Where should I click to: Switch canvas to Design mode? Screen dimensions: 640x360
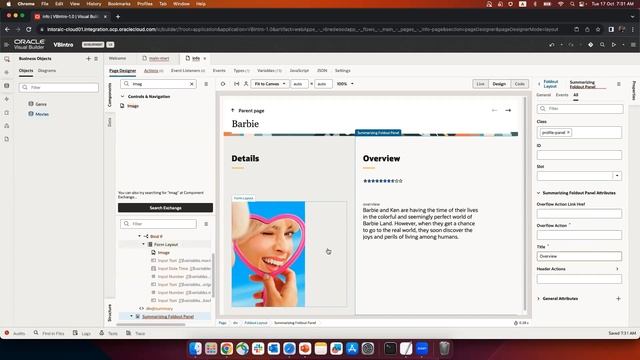click(x=499, y=84)
